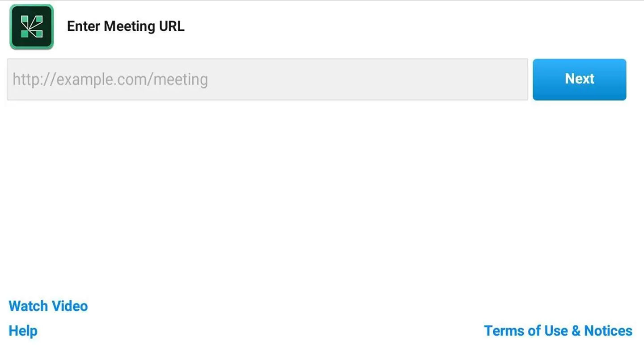Image resolution: width=644 pixels, height=362 pixels.
Task: Click the meeting URL input field
Action: pyautogui.click(x=267, y=80)
